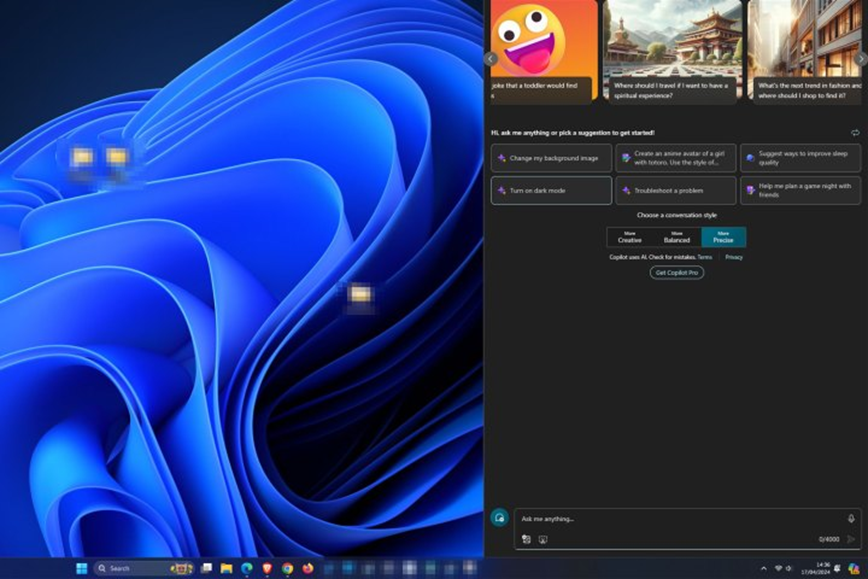Click the Get Copilot Pro button

click(677, 272)
